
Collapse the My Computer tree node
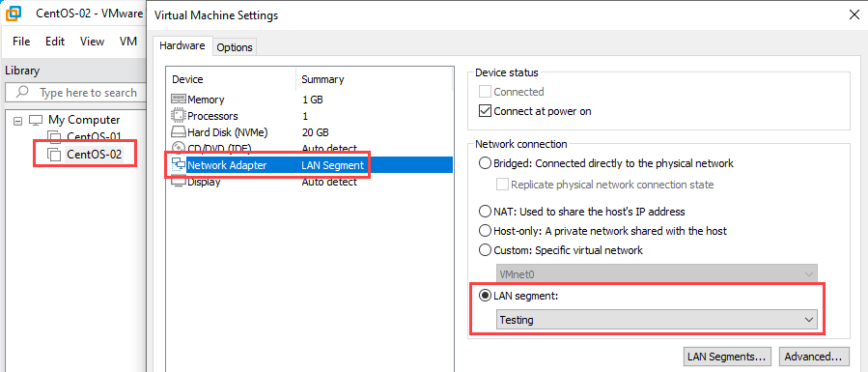17,120
